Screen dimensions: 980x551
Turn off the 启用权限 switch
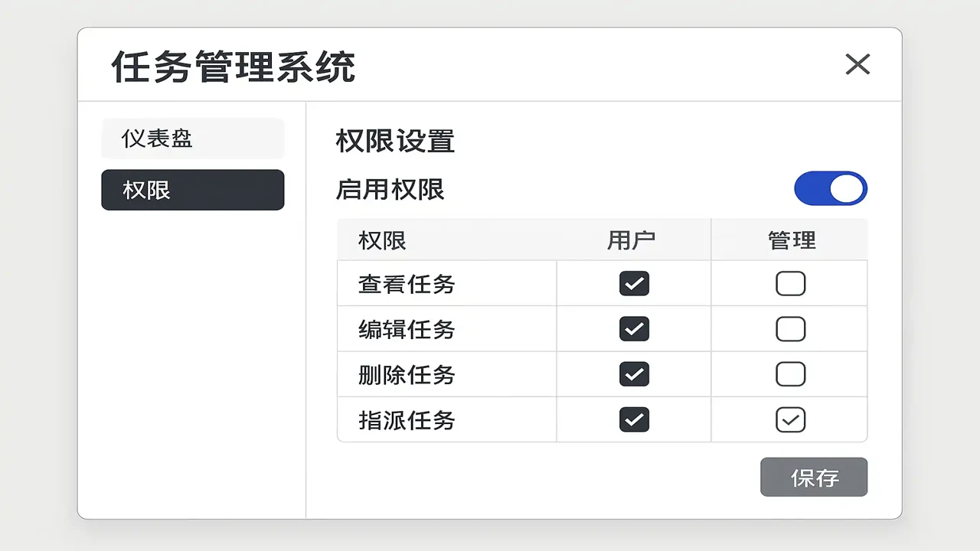(831, 188)
